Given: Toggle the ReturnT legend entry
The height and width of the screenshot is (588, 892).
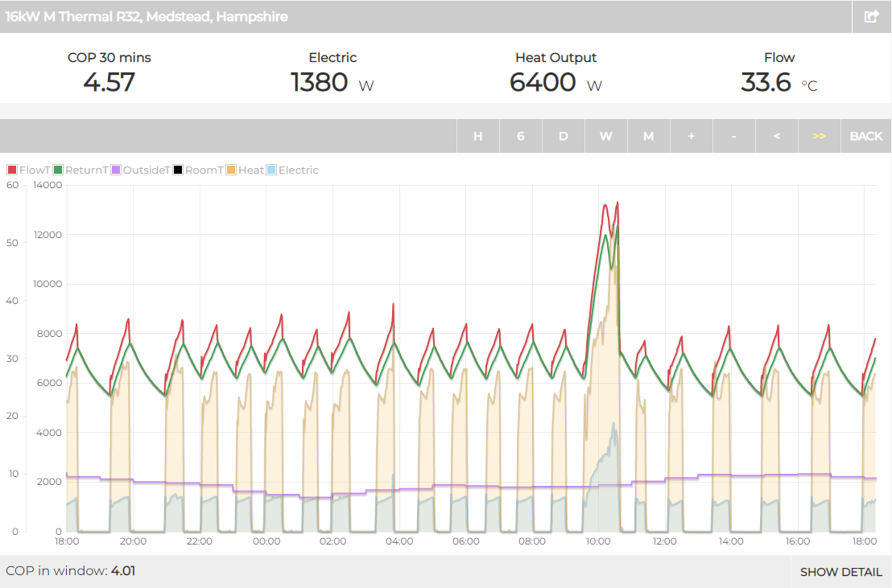Looking at the screenshot, I should point(81,170).
